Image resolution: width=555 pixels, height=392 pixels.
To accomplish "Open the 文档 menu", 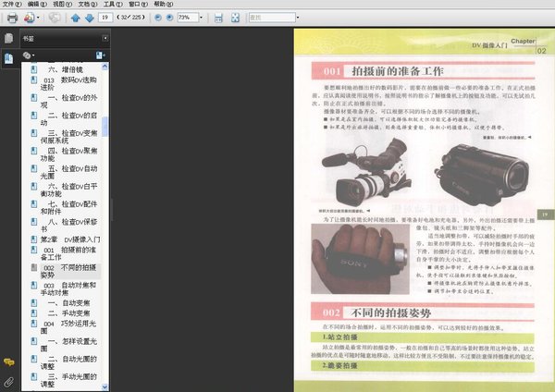I will coord(88,5).
